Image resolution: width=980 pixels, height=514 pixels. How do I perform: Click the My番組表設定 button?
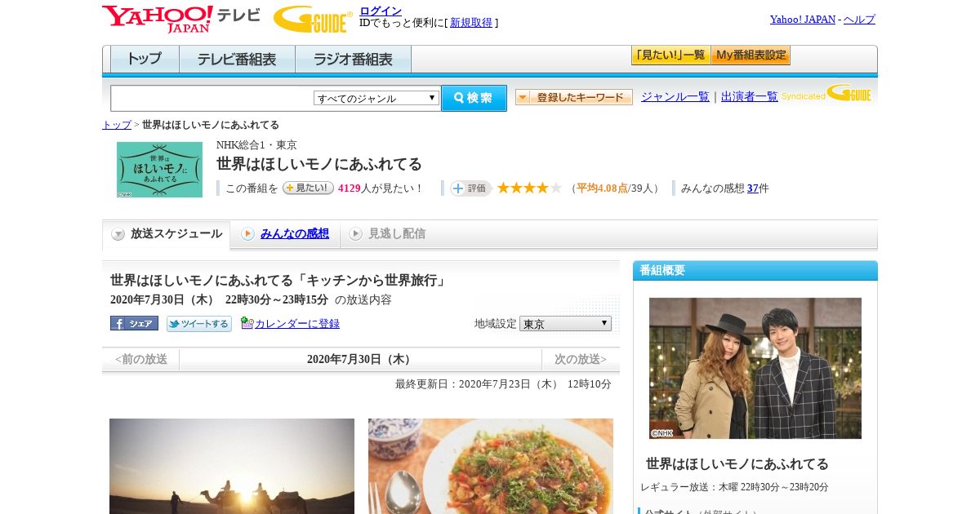point(751,55)
